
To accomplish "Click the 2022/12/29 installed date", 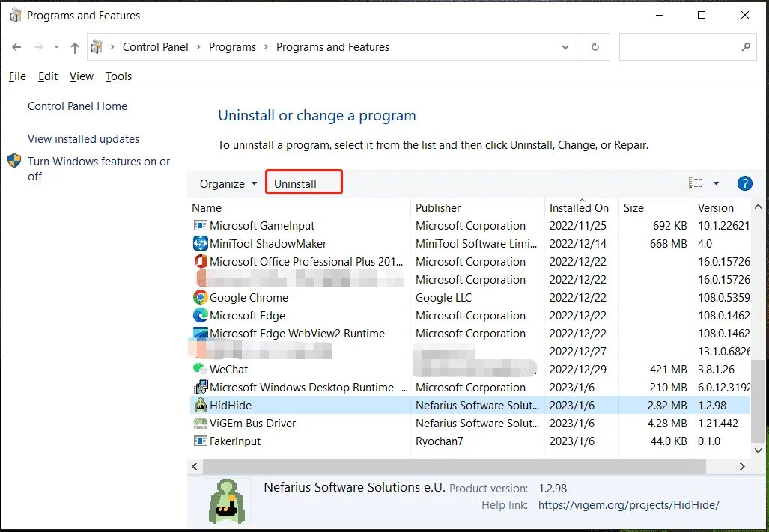I will tap(578, 370).
